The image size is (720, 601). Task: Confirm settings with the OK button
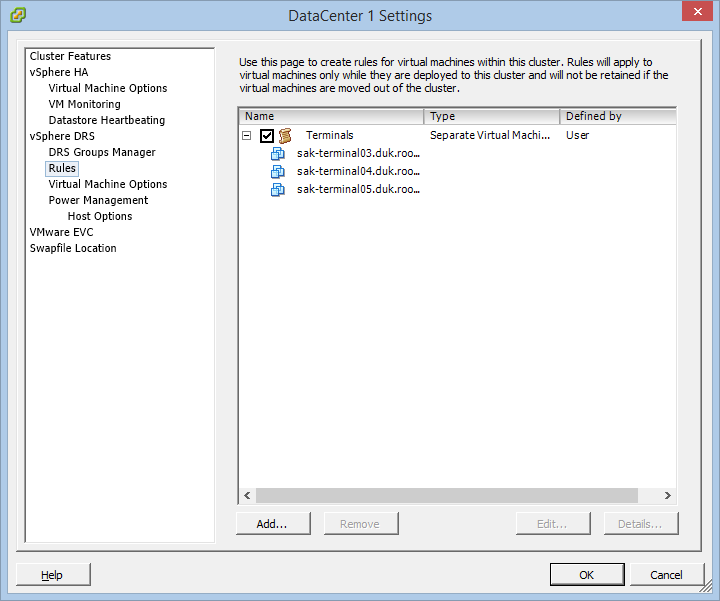click(x=587, y=575)
